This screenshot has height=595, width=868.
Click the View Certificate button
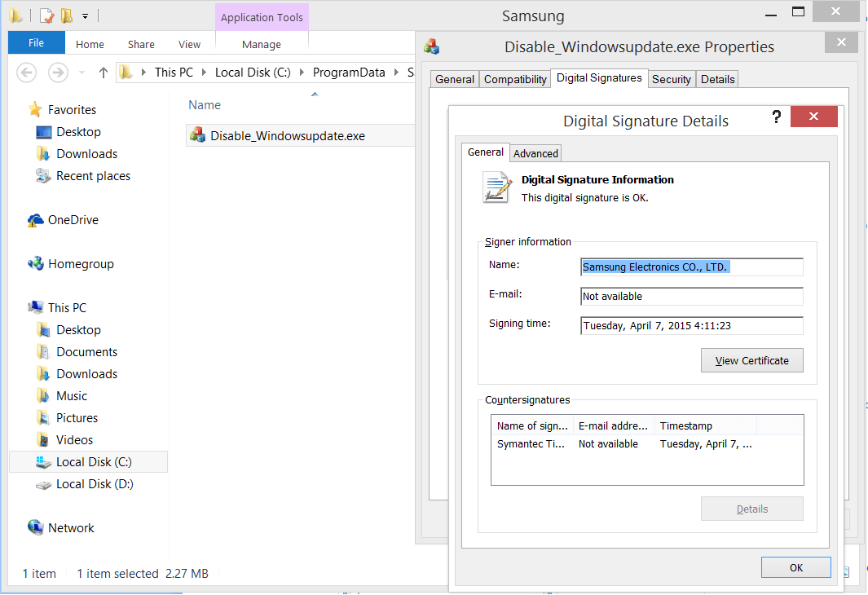point(751,360)
